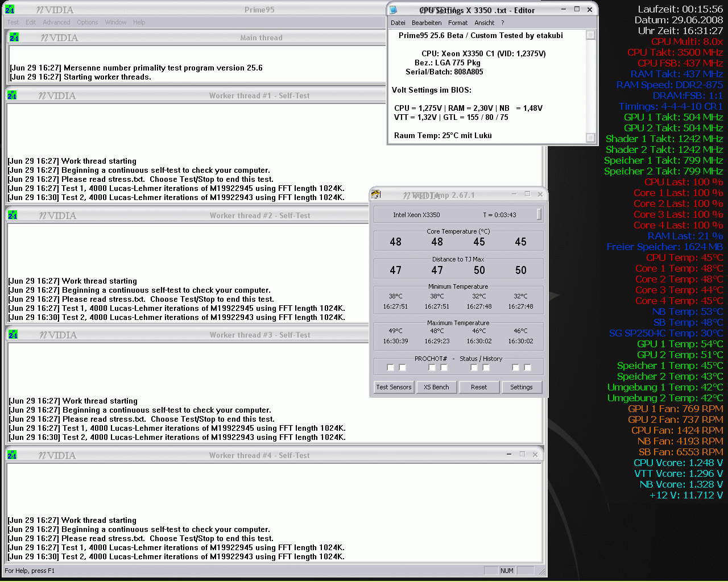Screen dimensions: 728x582
Task: Toggle first PROCHOT# checkbox under core 3
Action: click(x=474, y=367)
